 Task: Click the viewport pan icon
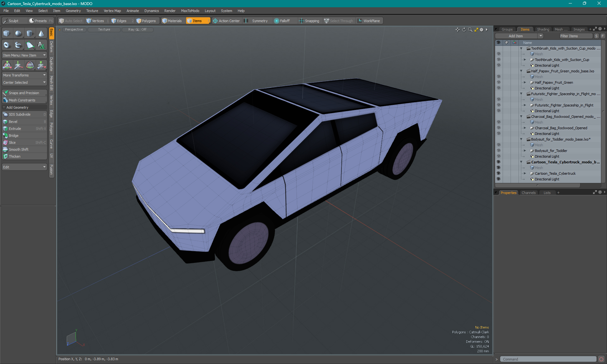pos(457,30)
